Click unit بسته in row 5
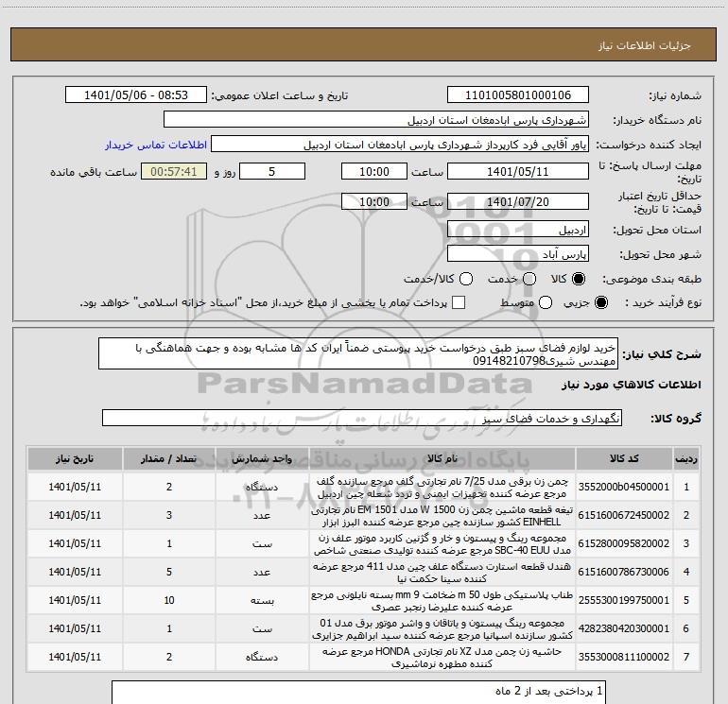 click(x=262, y=600)
